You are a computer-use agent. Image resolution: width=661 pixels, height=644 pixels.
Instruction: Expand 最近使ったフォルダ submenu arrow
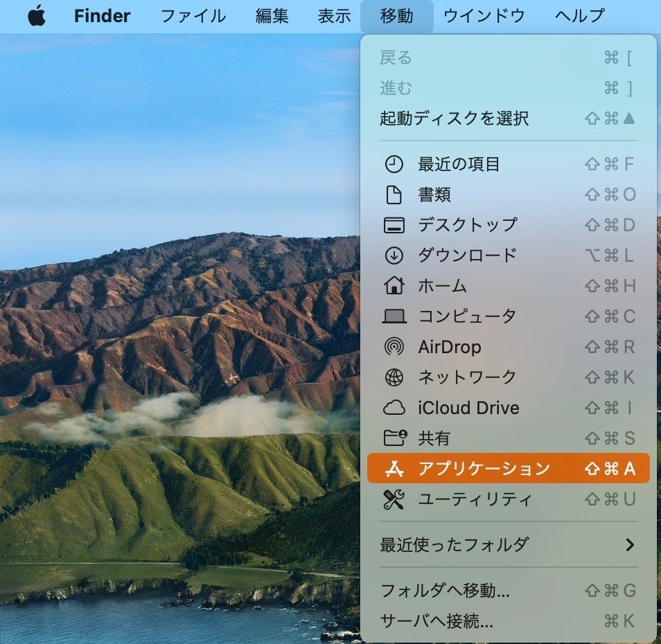[x=630, y=544]
